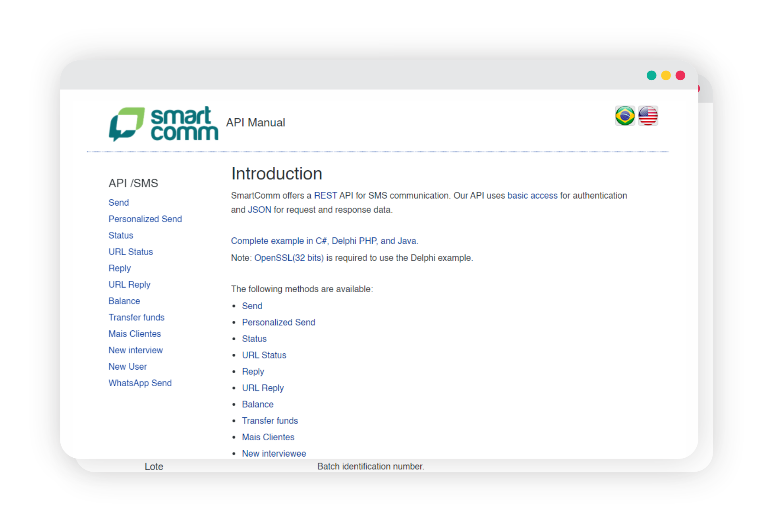Open Send in the API sidebar

click(x=118, y=202)
